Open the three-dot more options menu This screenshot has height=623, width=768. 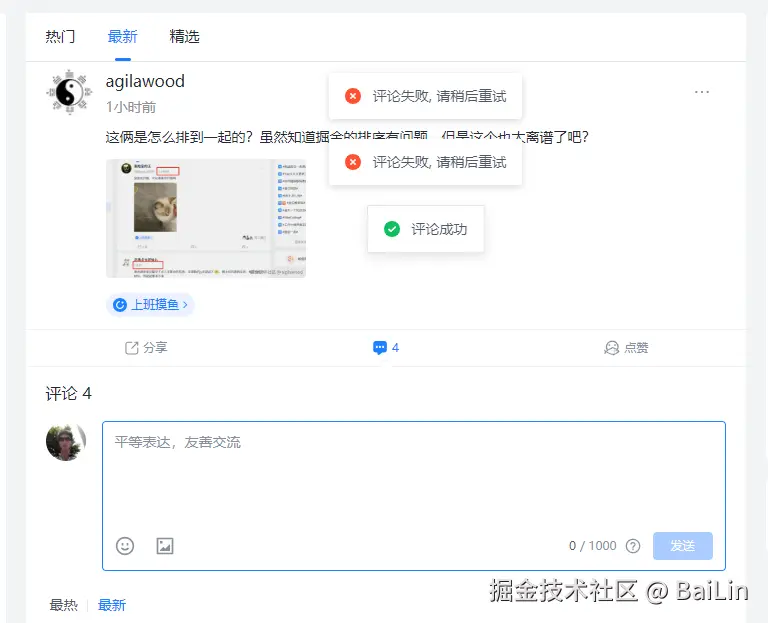coord(702,92)
